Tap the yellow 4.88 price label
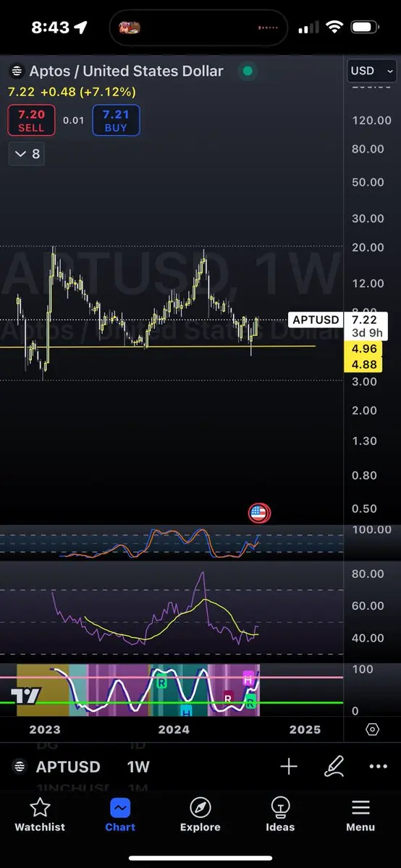Screen dimensions: 401x868 point(364,365)
